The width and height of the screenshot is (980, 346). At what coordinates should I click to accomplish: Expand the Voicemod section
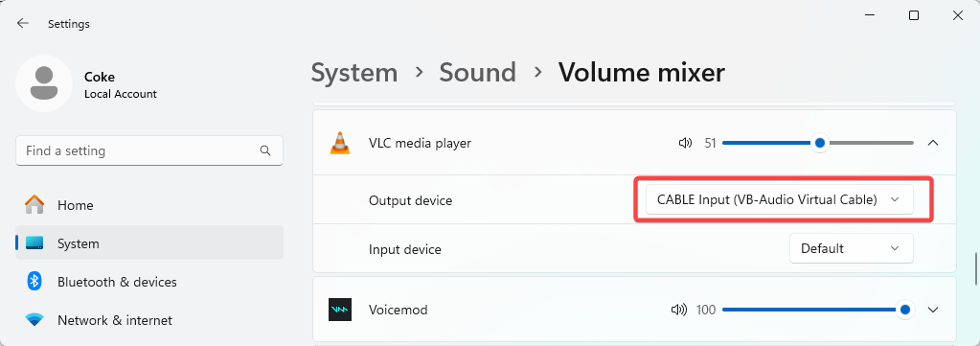tap(933, 310)
